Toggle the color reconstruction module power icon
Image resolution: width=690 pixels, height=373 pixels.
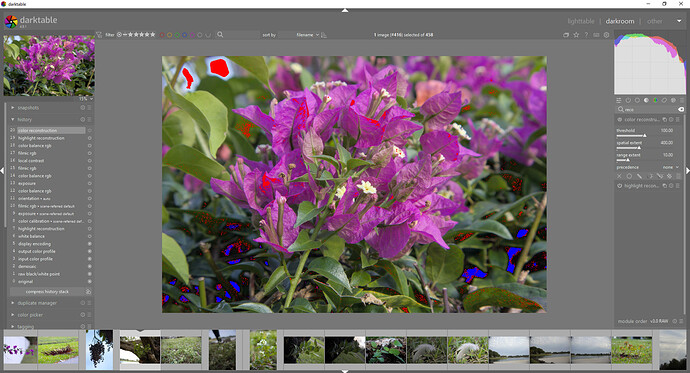click(x=620, y=120)
